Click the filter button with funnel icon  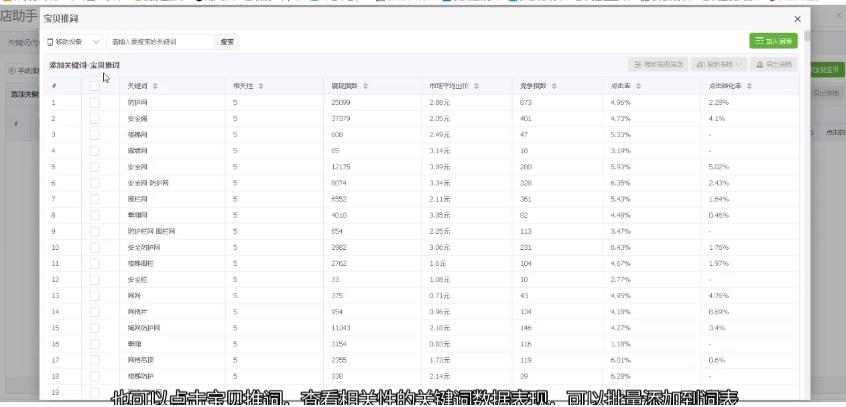[657, 65]
